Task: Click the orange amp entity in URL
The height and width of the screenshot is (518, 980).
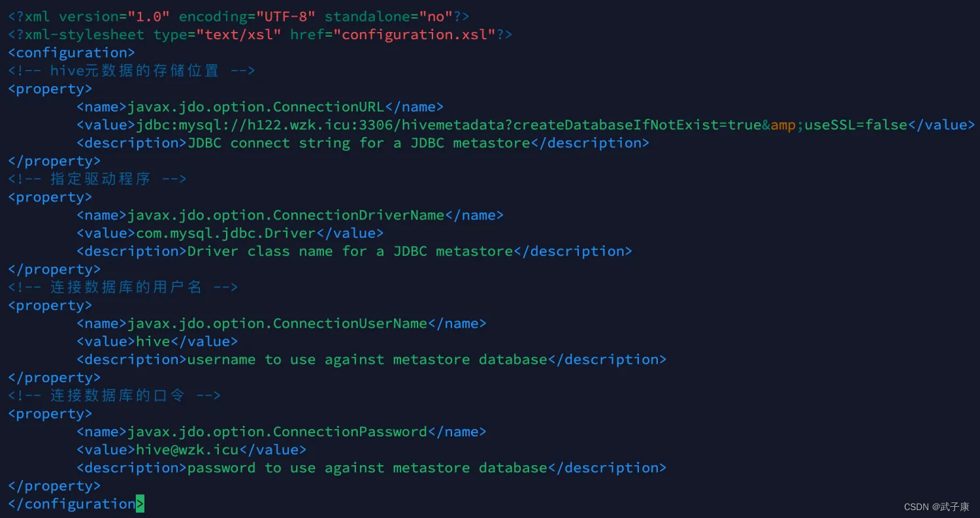Action: pyautogui.click(x=783, y=125)
